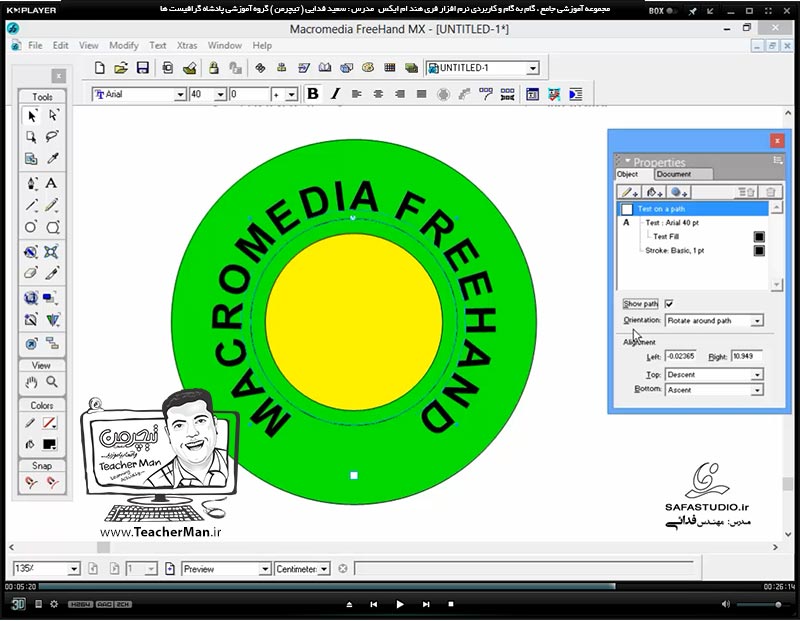This screenshot has height=621, width=800.
Task: Add stroke in Properties panel
Action: tap(629, 192)
